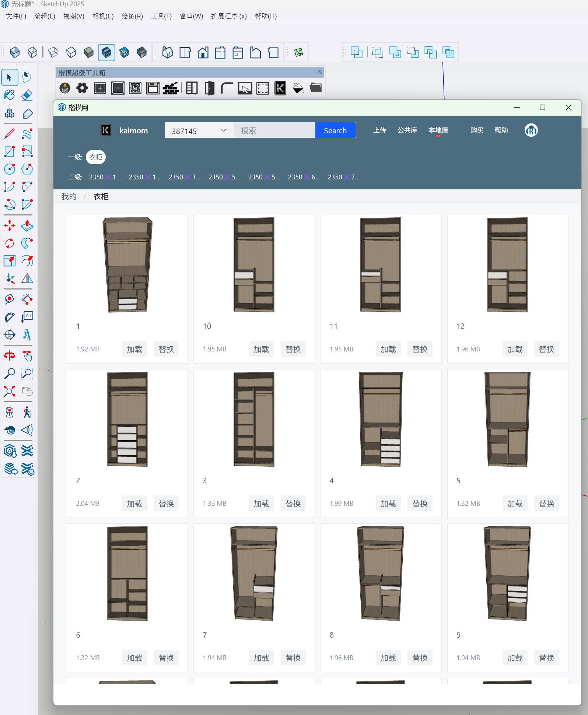The width and height of the screenshot is (588, 715).
Task: Click the folder icon in 楷模超级工具箱
Action: click(316, 88)
